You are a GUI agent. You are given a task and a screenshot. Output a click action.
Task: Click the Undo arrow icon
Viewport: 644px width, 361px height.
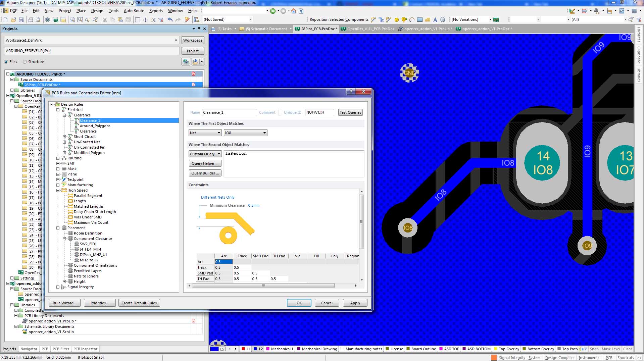(x=170, y=20)
